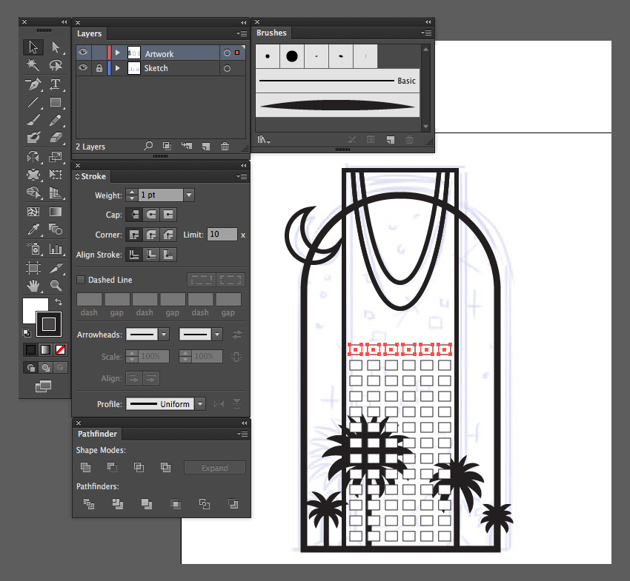Open Layers panel flyout menu
This screenshot has height=581, width=630.
(242, 34)
